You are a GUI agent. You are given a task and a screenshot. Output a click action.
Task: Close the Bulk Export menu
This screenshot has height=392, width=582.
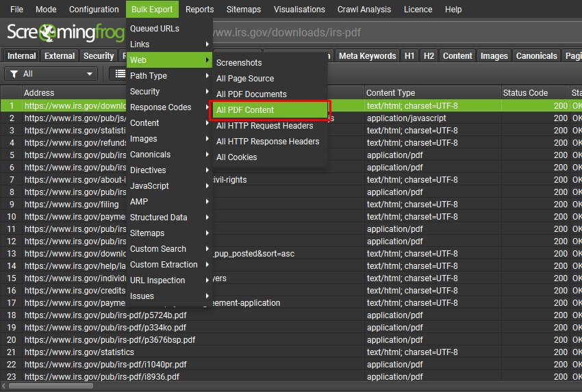tap(152, 10)
